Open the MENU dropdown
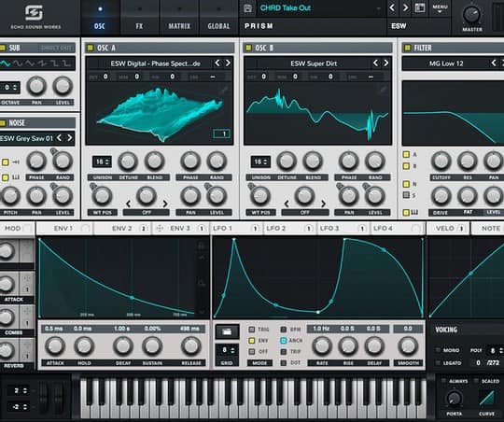Image resolution: width=504 pixels, height=422 pixels. tap(440, 8)
